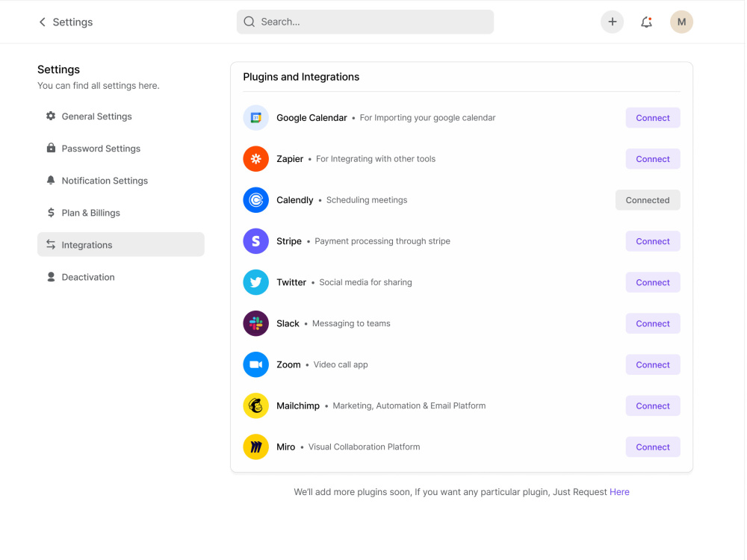Open the M user avatar

pos(682,22)
